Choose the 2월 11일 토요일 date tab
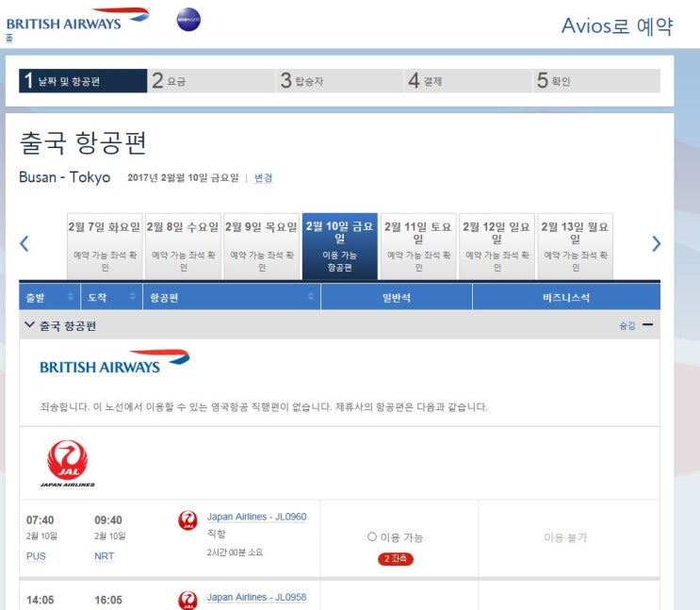The image size is (700, 610). pyautogui.click(x=418, y=247)
